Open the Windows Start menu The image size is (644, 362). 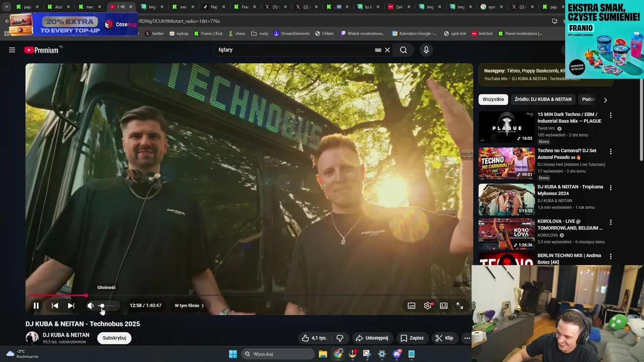point(233,354)
